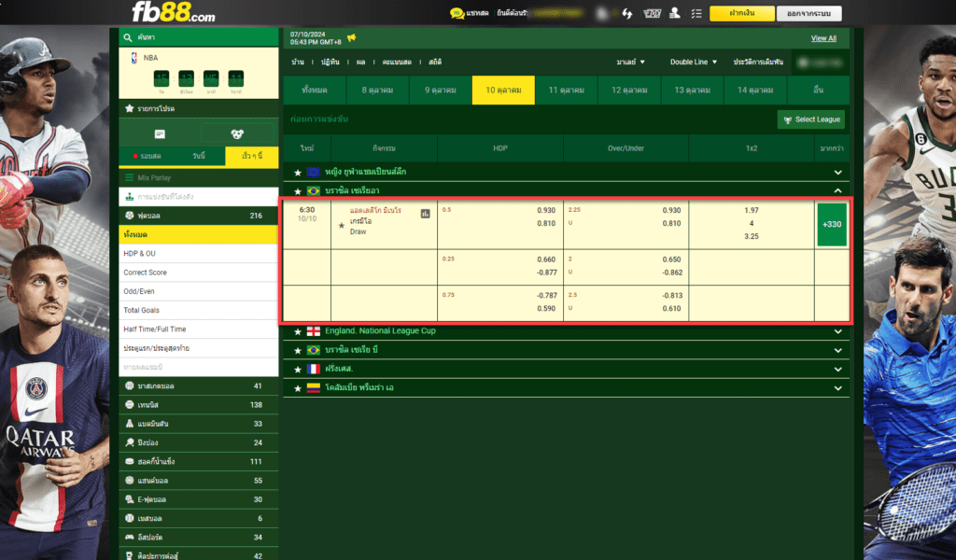This screenshot has height=560, width=956.
Task: Favorite the France league star
Action: (x=298, y=370)
